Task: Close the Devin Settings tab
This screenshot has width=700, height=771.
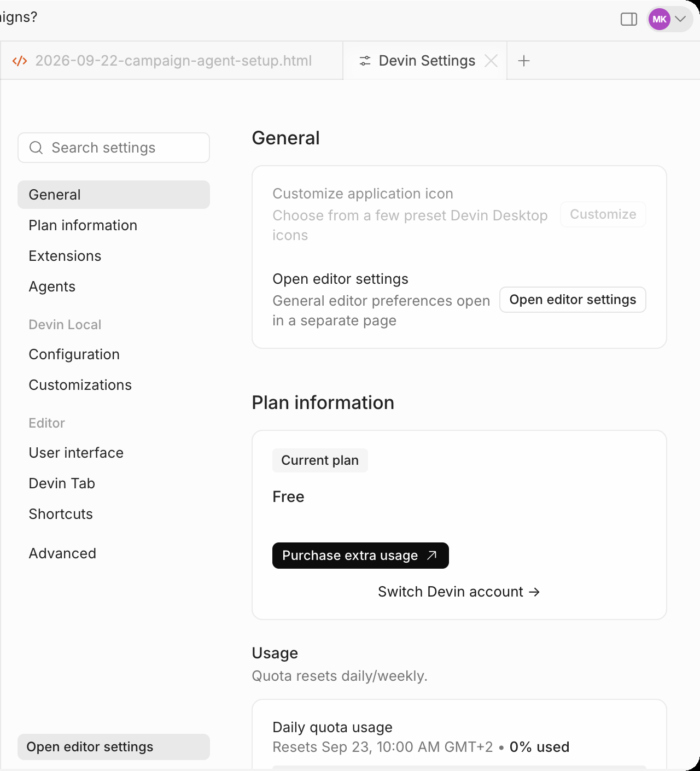Action: [x=491, y=61]
